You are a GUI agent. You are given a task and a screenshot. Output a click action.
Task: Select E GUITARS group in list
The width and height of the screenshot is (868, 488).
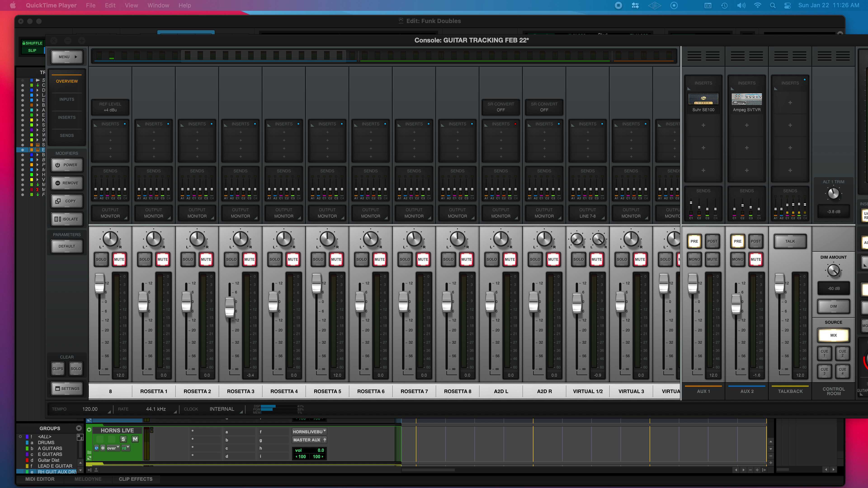[x=50, y=454]
